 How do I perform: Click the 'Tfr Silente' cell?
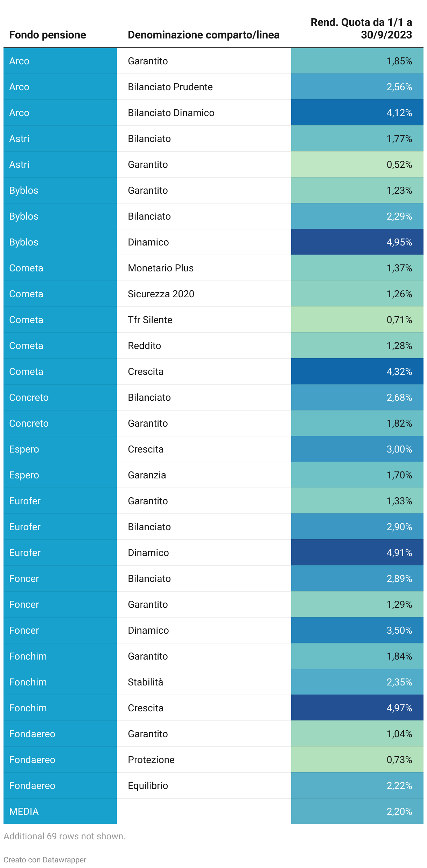pos(150,320)
